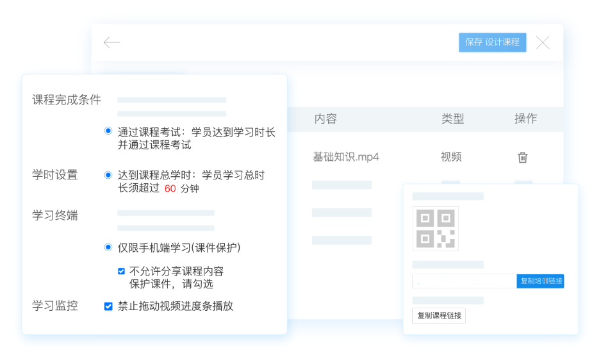
Task: Open the 基础知识.mp4 file entry
Action: tap(345, 157)
